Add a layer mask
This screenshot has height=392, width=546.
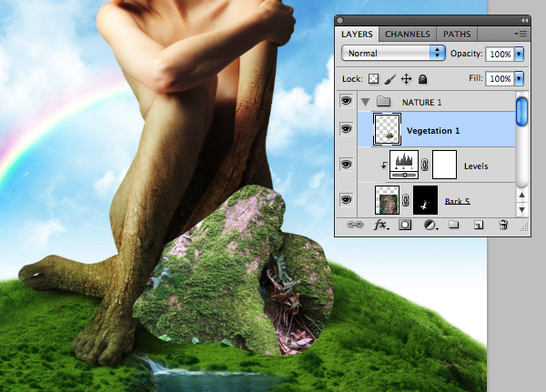405,226
